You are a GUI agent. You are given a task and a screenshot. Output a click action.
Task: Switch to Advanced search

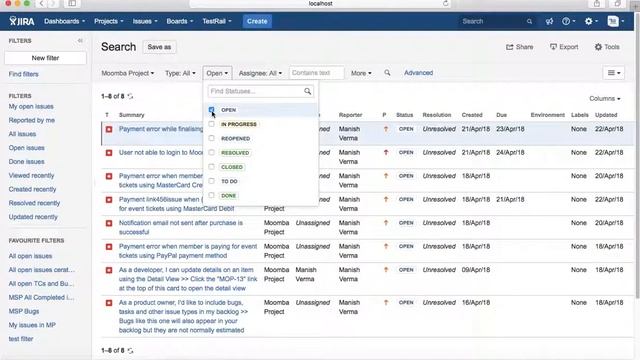[x=418, y=73]
